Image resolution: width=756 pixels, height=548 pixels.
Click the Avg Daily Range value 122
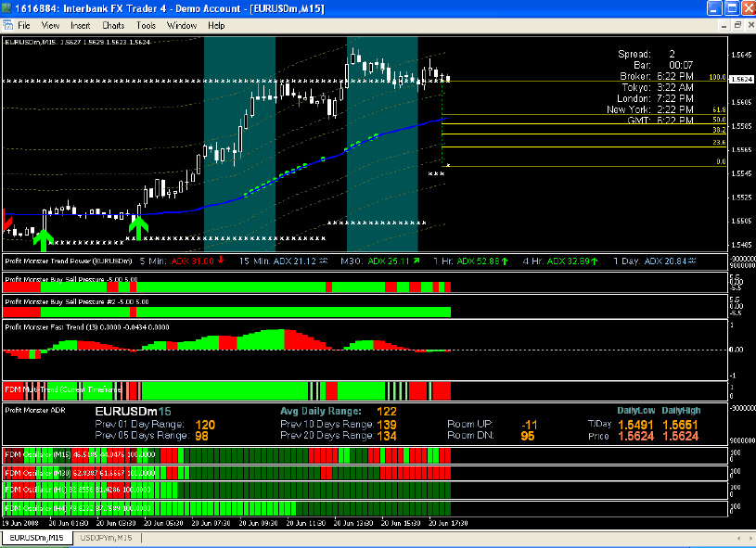(387, 411)
